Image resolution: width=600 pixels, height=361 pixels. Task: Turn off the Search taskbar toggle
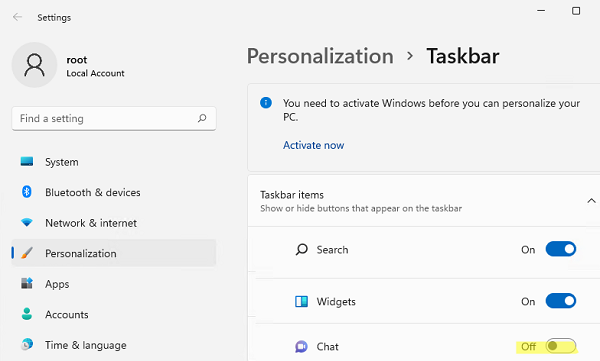click(561, 249)
